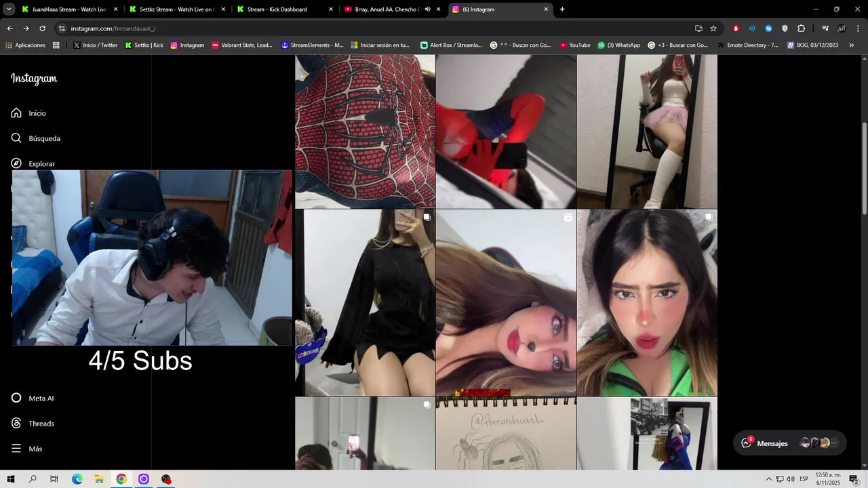Viewport: 868px width, 488px height.
Task: Open the Emote Directory bookmark
Action: 747,45
